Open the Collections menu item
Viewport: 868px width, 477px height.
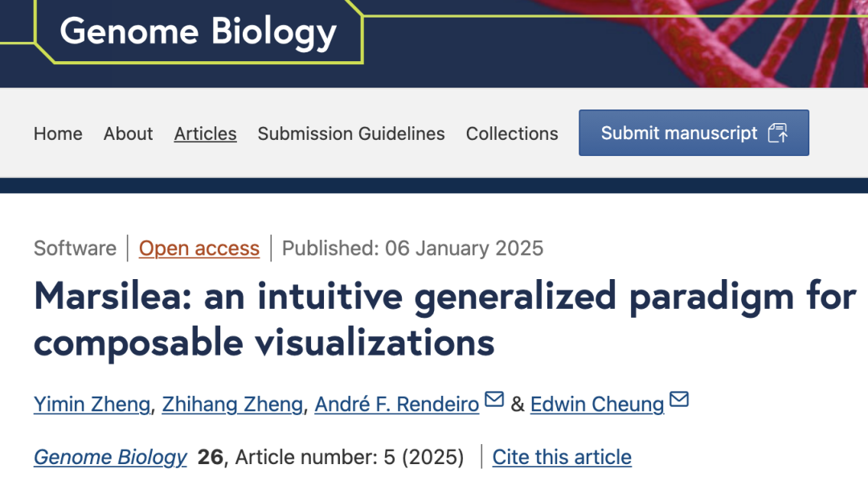click(x=512, y=134)
